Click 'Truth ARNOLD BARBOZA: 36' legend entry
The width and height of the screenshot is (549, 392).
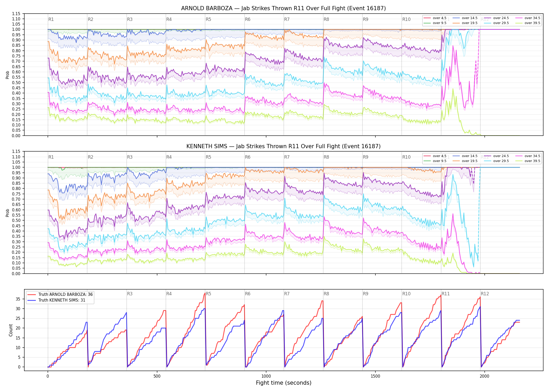point(60,295)
